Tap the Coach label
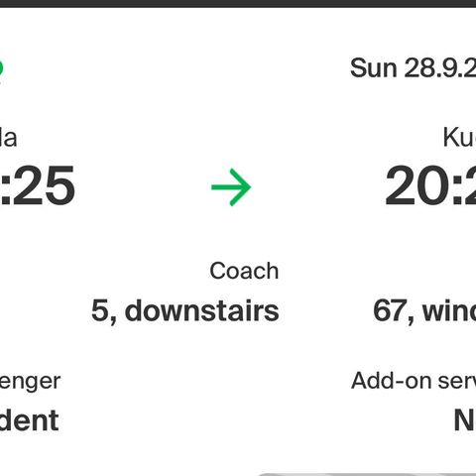This screenshot has height=476, width=476. 244,271
